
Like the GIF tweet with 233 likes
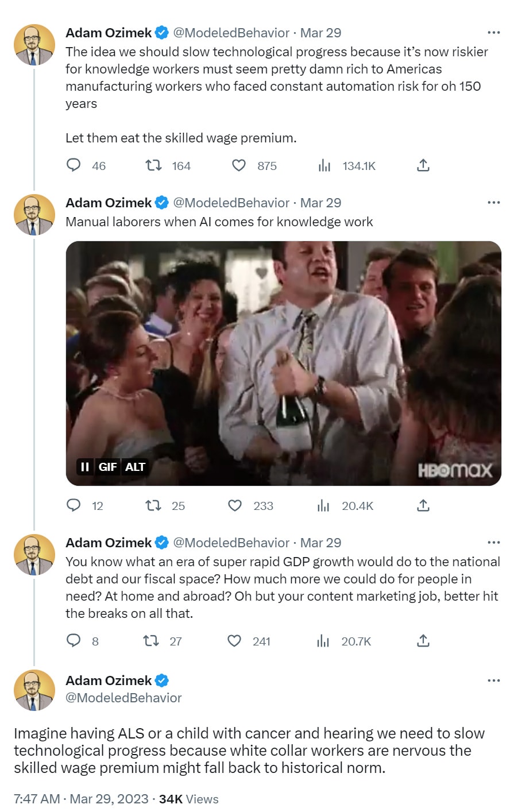pyautogui.click(x=235, y=505)
